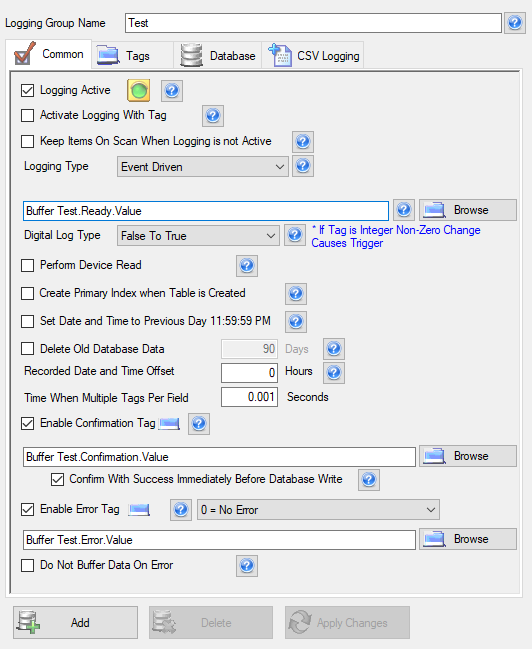The width and height of the screenshot is (532, 649).
Task: Click help icon next to Digital Log Type
Action: pyautogui.click(x=295, y=235)
